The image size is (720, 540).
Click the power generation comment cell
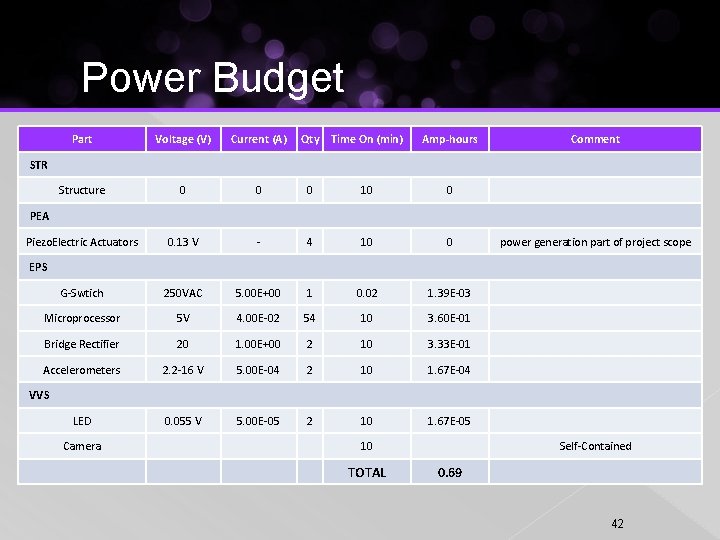tap(595, 242)
